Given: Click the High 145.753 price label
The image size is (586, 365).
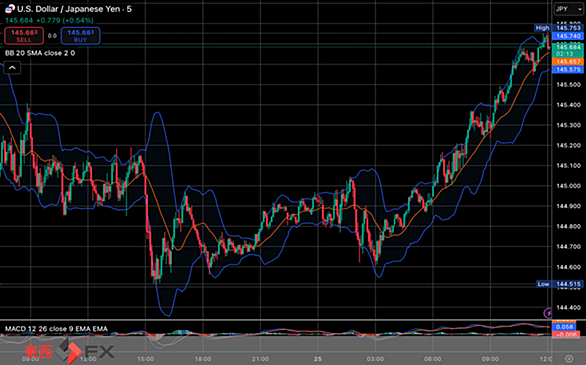Looking at the screenshot, I should 558,28.
